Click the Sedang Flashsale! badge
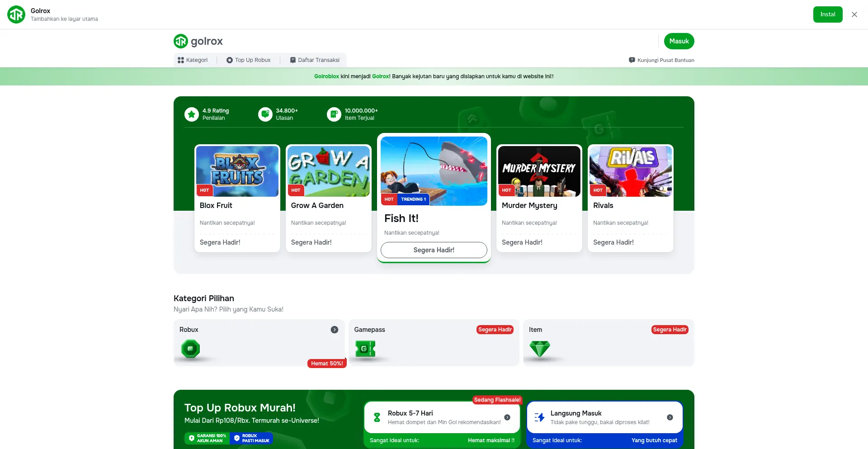 click(x=497, y=400)
